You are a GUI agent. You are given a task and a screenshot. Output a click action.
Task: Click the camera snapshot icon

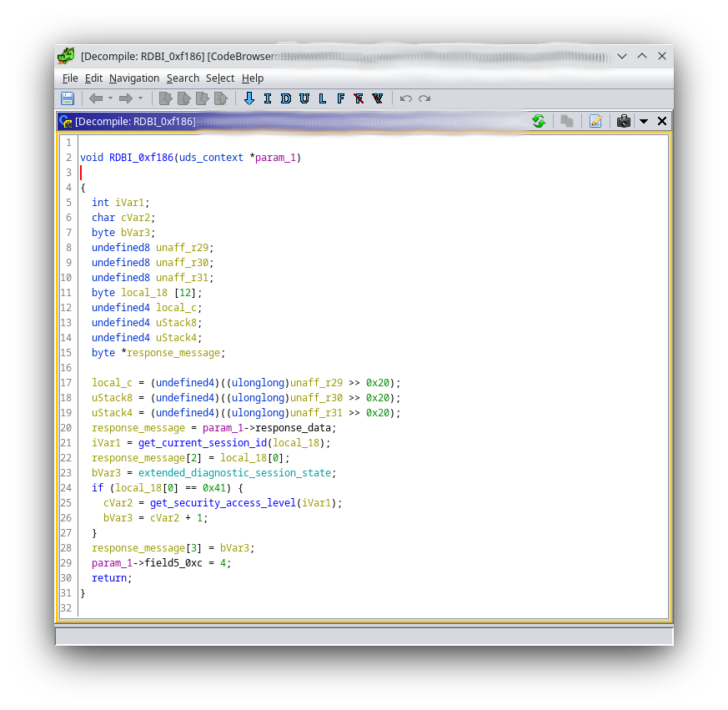coord(623,121)
